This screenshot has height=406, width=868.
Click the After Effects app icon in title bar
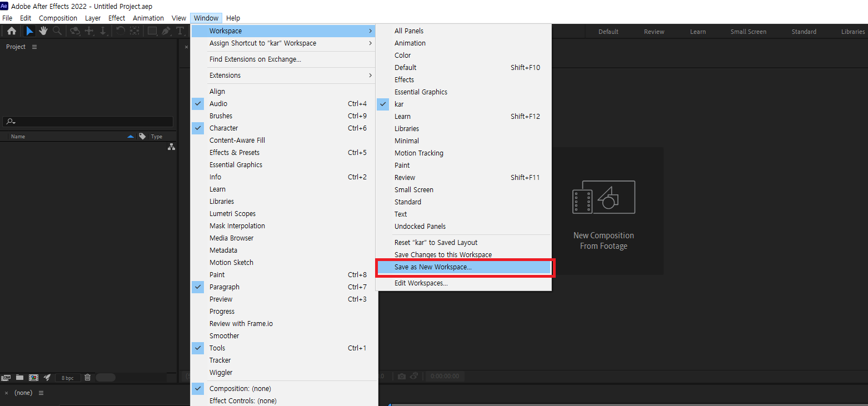click(4, 6)
